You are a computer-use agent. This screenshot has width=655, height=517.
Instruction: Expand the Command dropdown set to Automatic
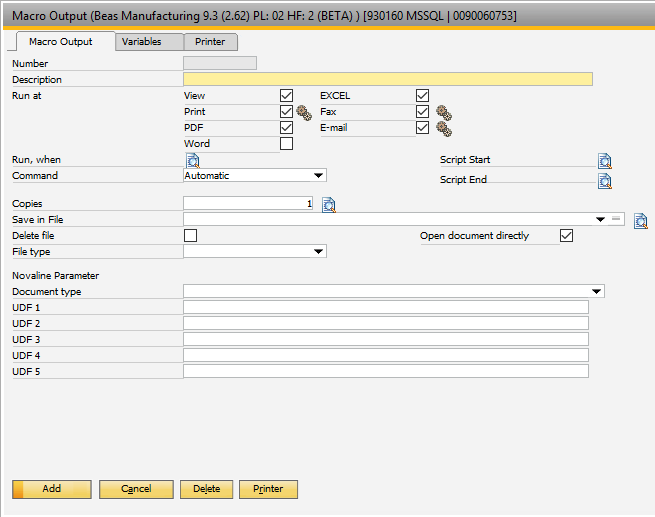point(319,176)
